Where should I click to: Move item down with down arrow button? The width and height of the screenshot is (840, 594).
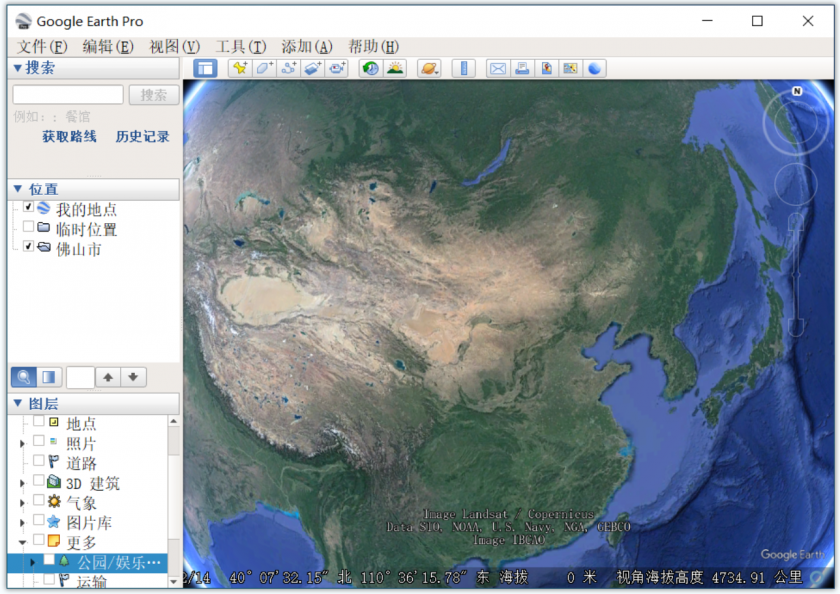(133, 377)
